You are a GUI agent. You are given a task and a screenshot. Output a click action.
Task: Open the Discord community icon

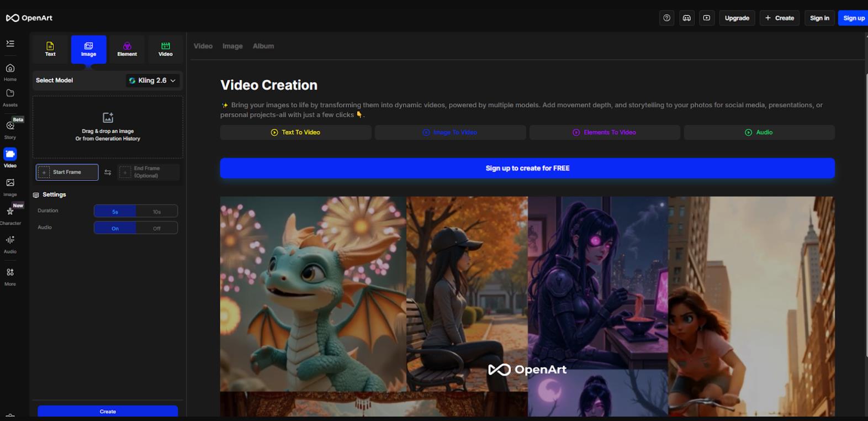686,18
